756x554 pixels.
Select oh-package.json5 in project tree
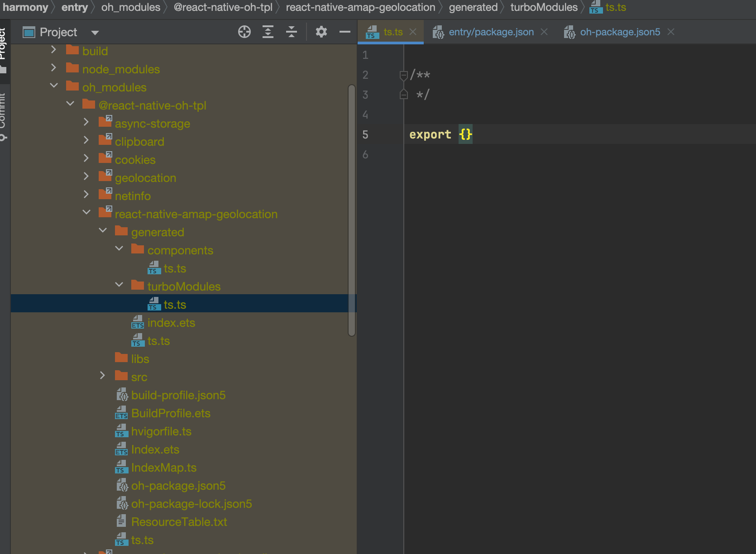point(178,486)
